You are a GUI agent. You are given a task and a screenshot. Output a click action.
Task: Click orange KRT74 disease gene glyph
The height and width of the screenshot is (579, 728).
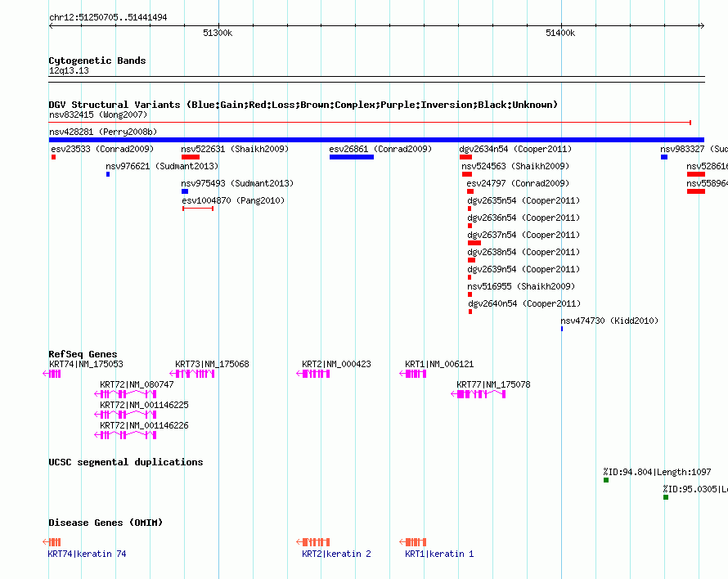point(52,542)
